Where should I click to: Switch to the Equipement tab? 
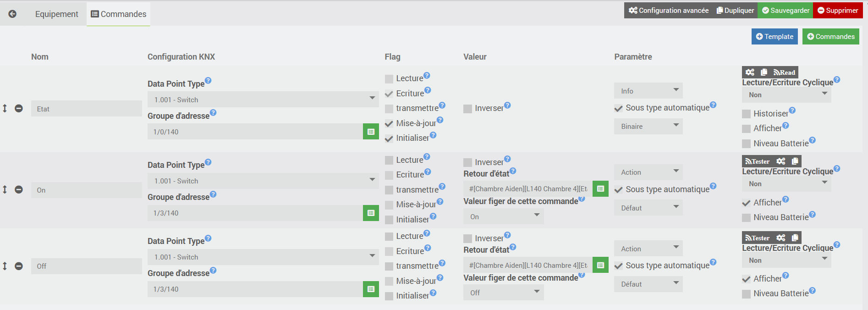pyautogui.click(x=56, y=14)
